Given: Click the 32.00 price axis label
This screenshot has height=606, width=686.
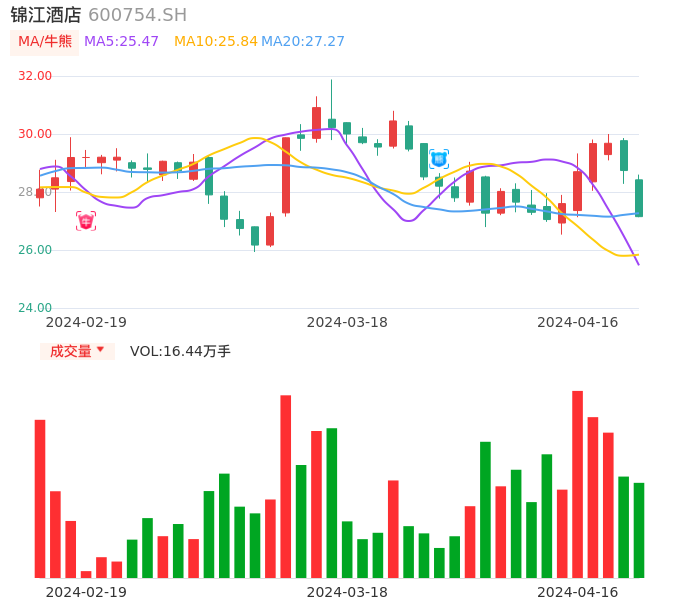Looking at the screenshot, I should click(x=35, y=76).
